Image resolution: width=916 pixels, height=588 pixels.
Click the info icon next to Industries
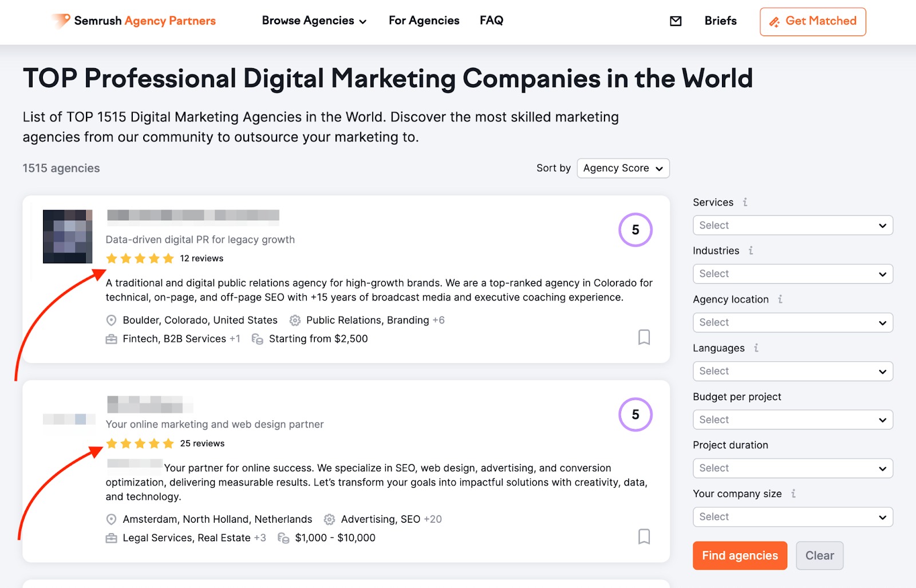[x=751, y=251]
